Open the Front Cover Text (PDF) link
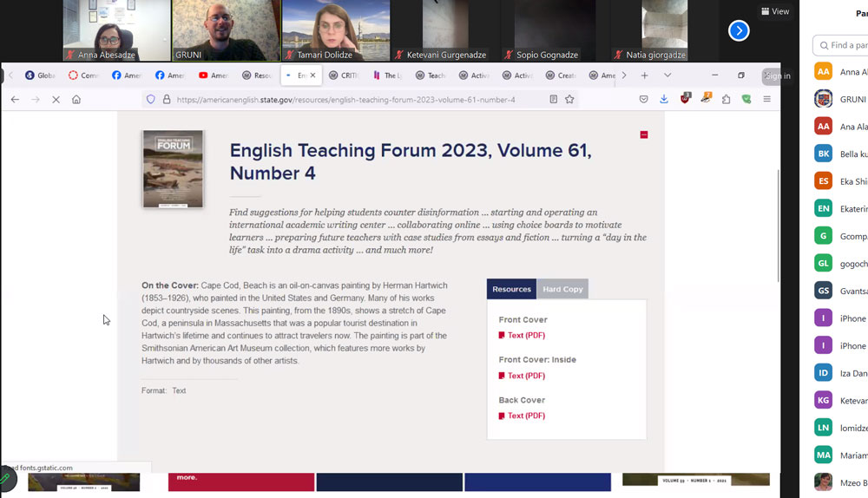Viewport: 868px width, 498px height. 526,335
